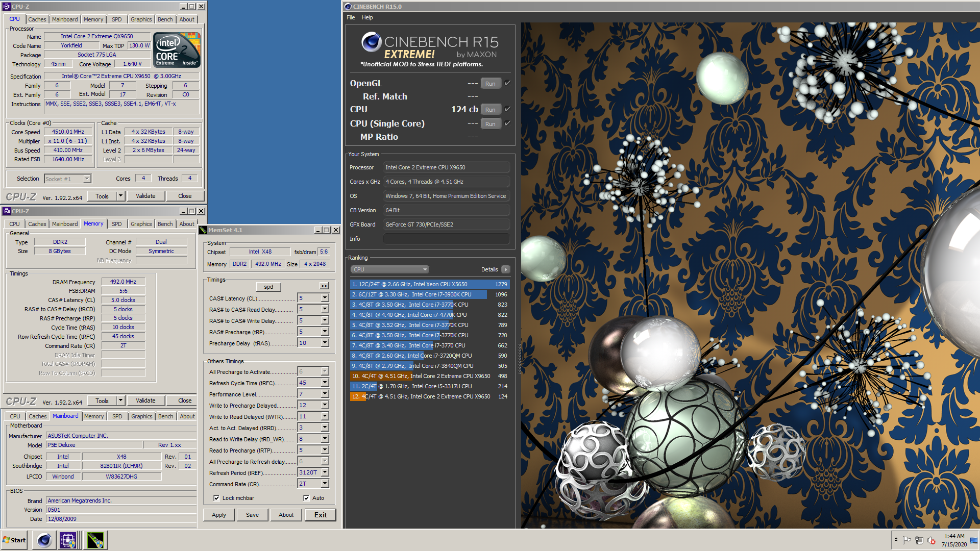Screen dimensions: 980x551
Task: Toggle Auto checkbox in MemSet
Action: [306, 498]
